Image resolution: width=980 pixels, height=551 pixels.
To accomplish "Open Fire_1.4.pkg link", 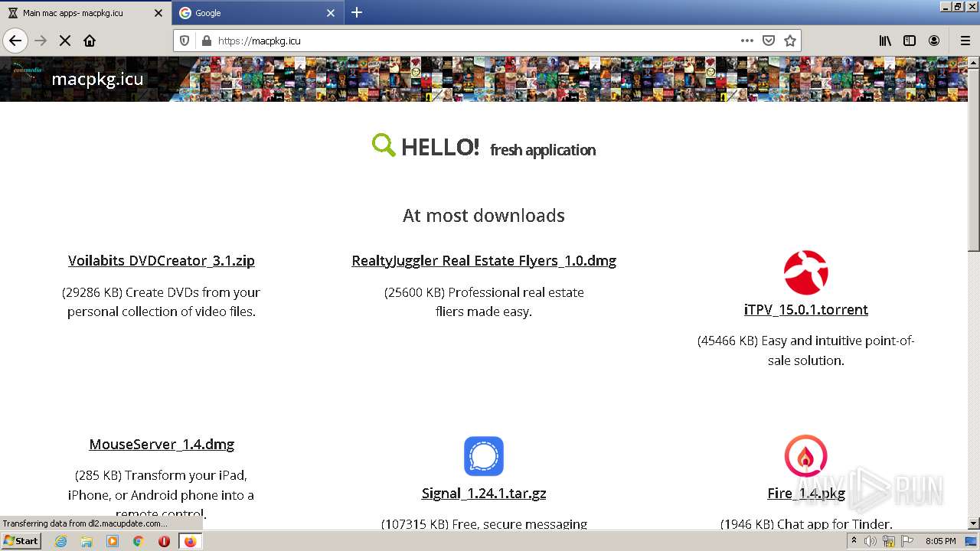I will [806, 493].
